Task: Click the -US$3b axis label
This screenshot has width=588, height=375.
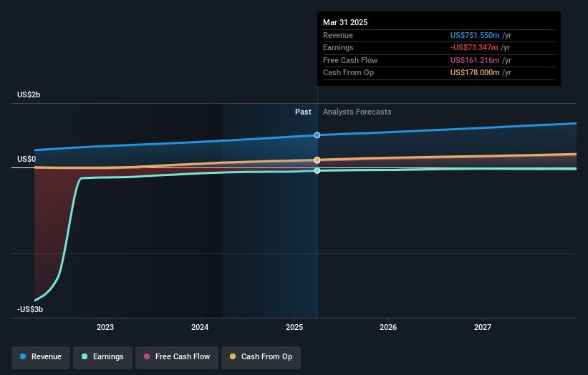Action: tap(30, 309)
